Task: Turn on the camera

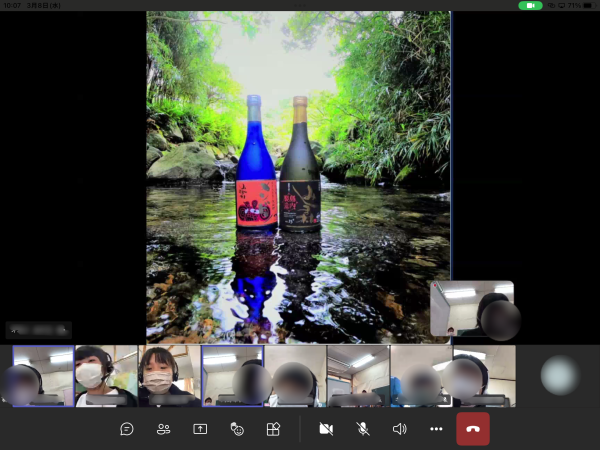Action: [325, 429]
